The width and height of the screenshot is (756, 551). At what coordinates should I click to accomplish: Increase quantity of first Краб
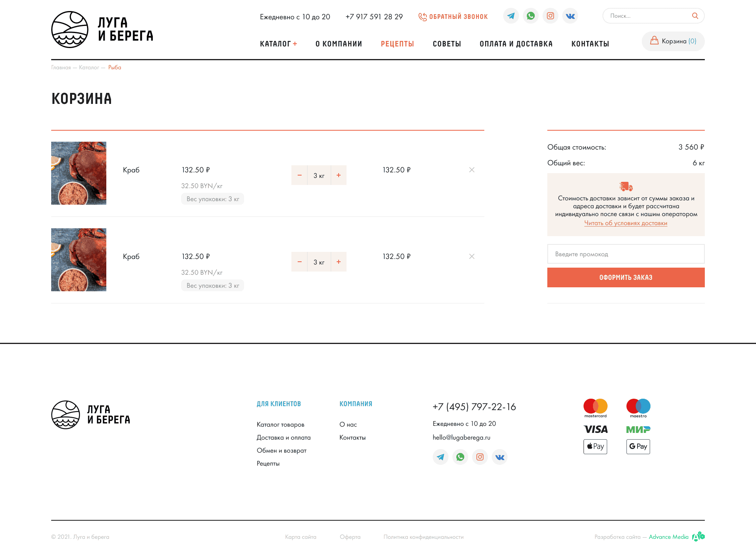pos(339,175)
